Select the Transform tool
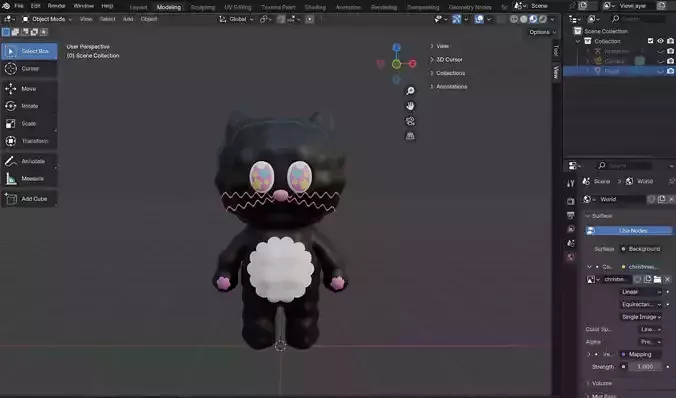 pyautogui.click(x=29, y=141)
